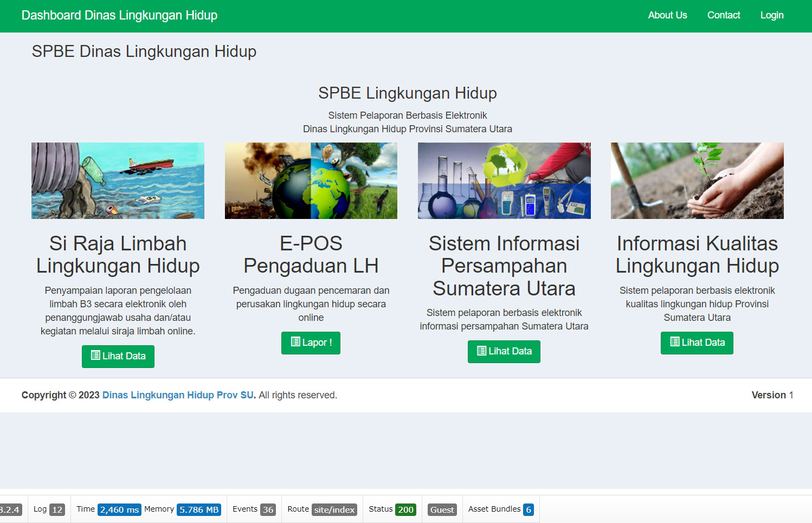Viewport: 812px width, 523px height.
Task: Follow the Dinas Lingkungan Hidup Prov SU link
Action: click(x=178, y=395)
